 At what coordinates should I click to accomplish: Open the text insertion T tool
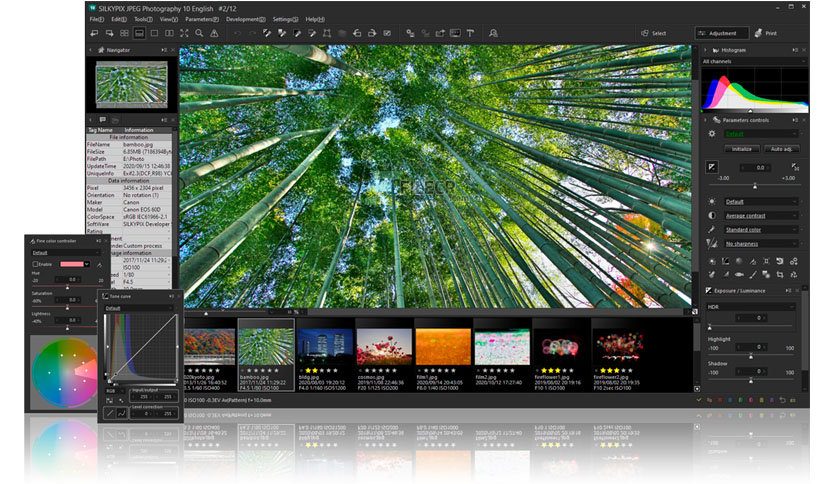click(470, 33)
